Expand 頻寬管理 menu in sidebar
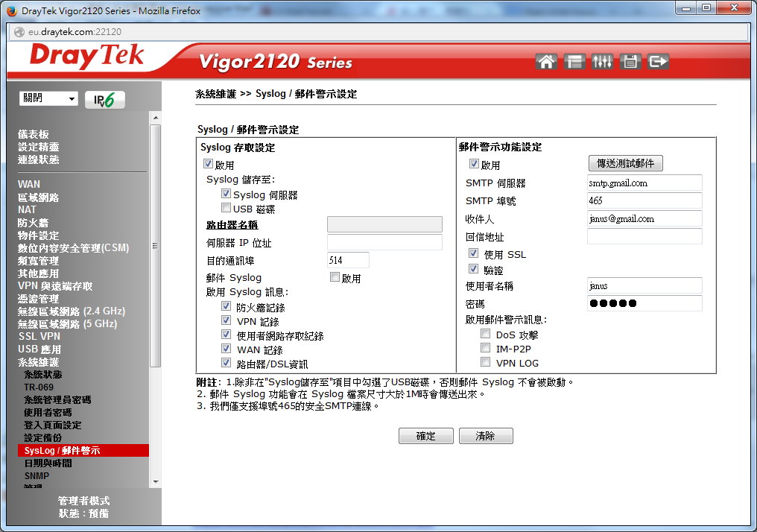This screenshot has width=757, height=532. tap(39, 261)
